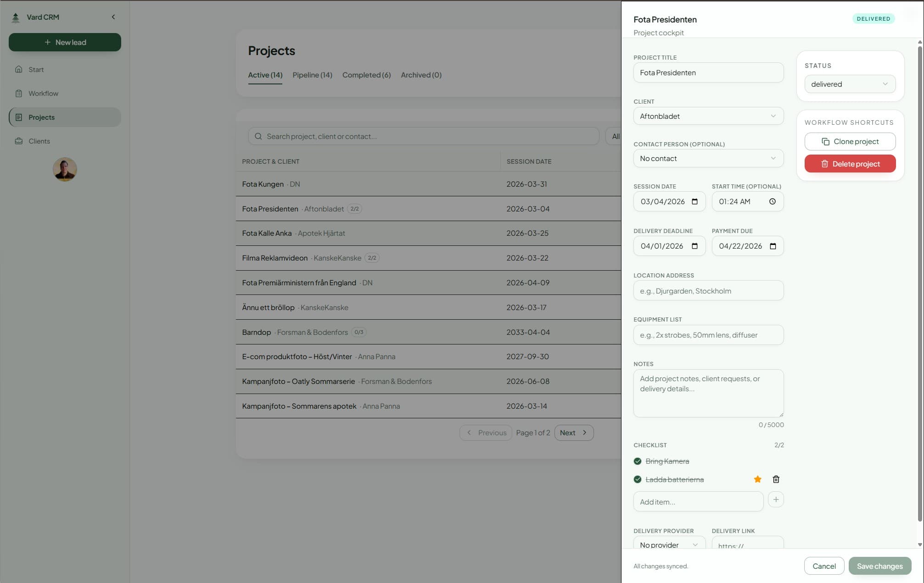924x583 pixels.
Task: Click the Save changes button
Action: pos(879,566)
